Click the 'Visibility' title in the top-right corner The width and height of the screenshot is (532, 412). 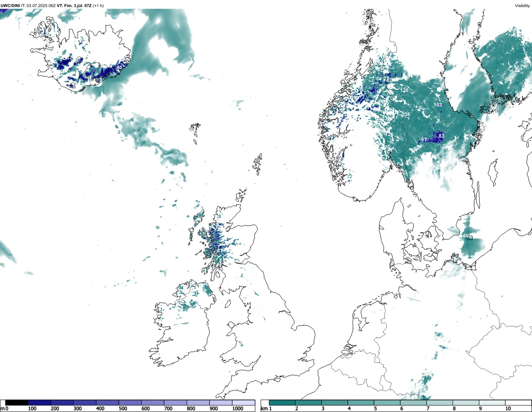[x=522, y=5]
